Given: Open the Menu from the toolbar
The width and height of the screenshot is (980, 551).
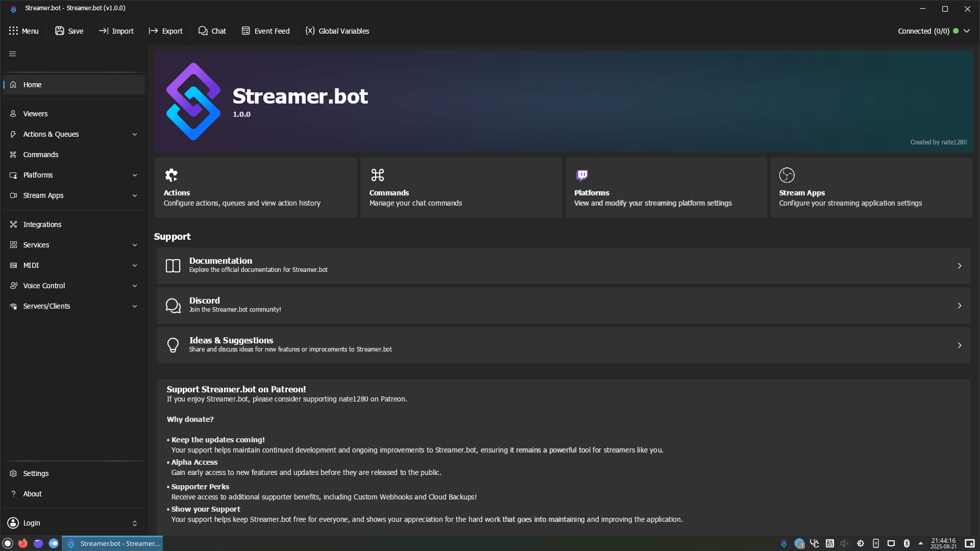Looking at the screenshot, I should pyautogui.click(x=24, y=31).
